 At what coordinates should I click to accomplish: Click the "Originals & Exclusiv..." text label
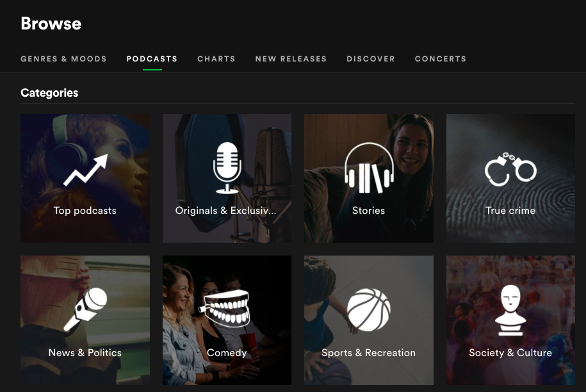point(226,211)
